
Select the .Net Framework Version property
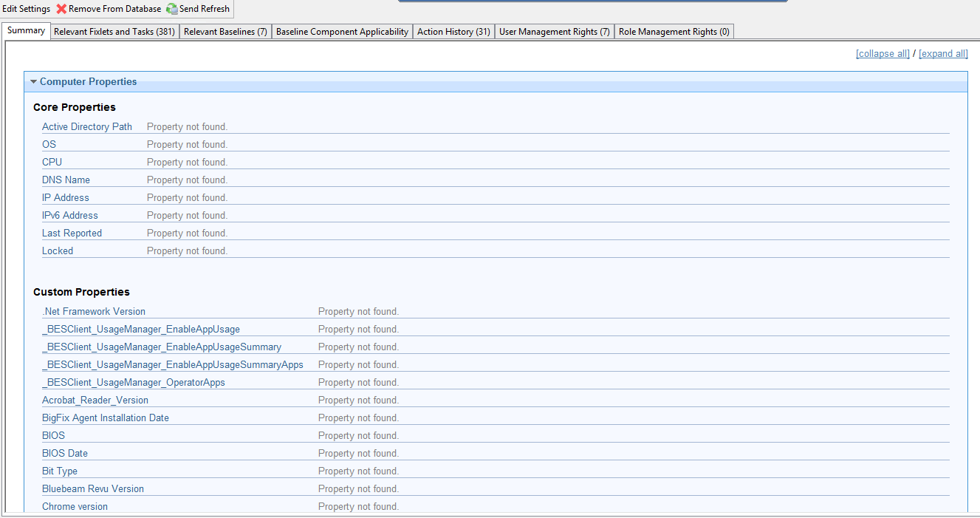pyautogui.click(x=94, y=312)
